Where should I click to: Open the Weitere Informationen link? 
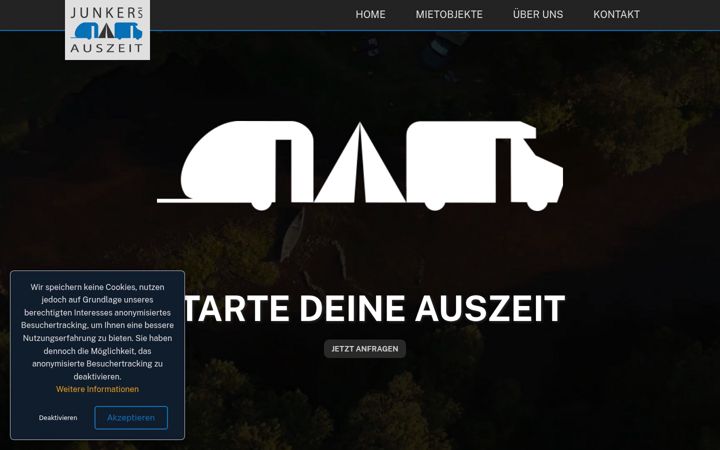[x=97, y=389]
